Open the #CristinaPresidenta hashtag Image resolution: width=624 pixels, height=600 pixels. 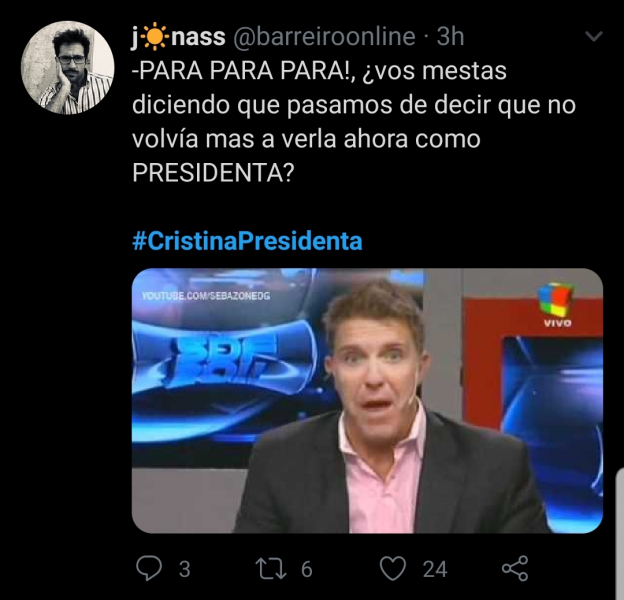(247, 241)
